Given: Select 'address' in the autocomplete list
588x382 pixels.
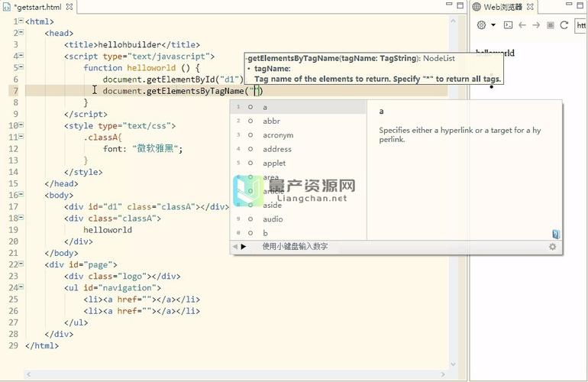Looking at the screenshot, I should [x=298, y=149].
